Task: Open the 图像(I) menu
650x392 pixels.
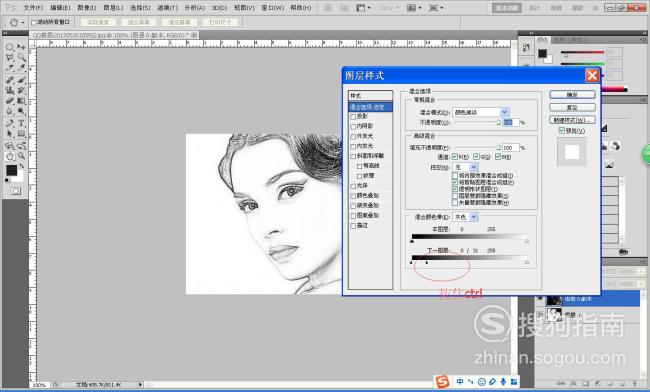Action: tap(87, 8)
